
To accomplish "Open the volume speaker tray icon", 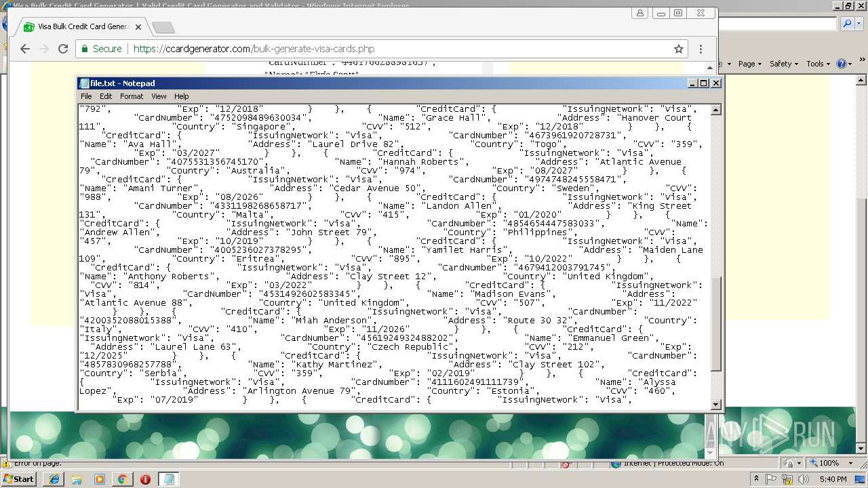I will (x=803, y=479).
